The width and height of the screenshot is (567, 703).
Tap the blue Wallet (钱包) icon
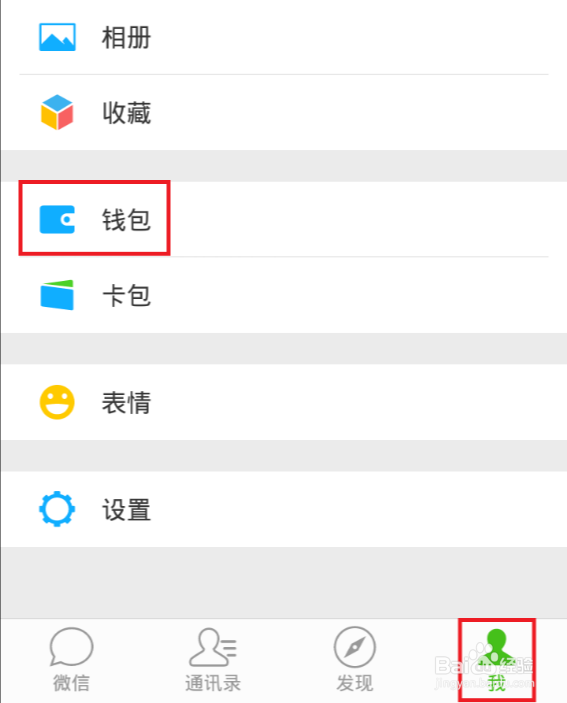57,220
